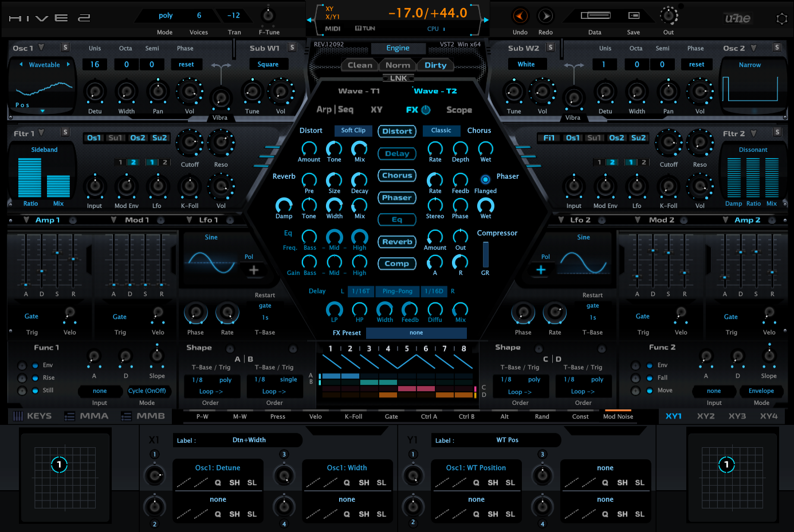The width and height of the screenshot is (794, 532).
Task: Click the Lfo 2 polarity plus icon
Action: pos(541,270)
